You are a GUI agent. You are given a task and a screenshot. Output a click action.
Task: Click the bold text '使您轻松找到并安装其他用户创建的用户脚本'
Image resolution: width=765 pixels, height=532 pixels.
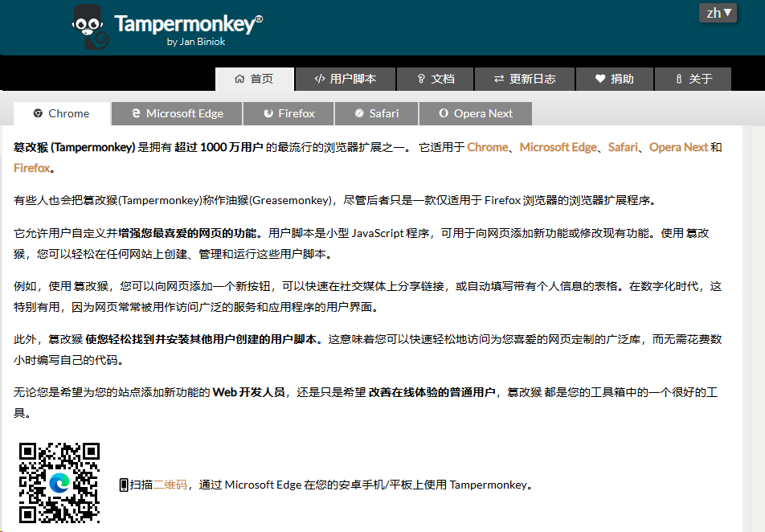201,339
